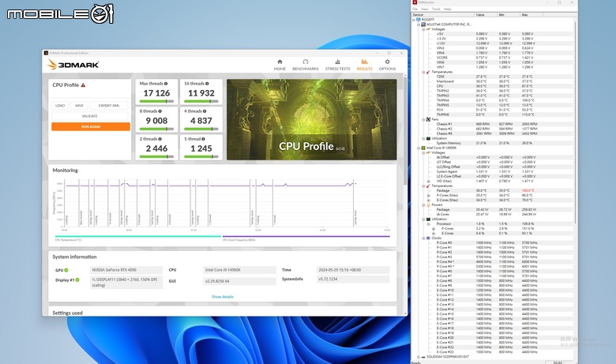Click the info icon next to 8 threads
This screenshot has height=364, width=616.
pos(160,111)
